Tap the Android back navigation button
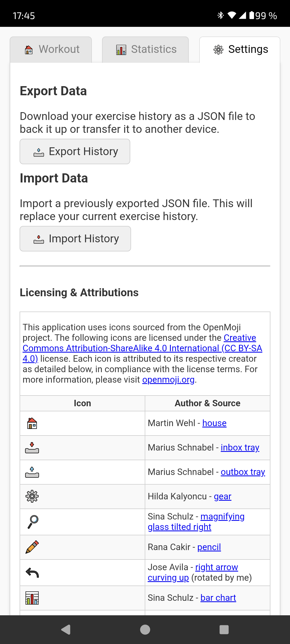This screenshot has width=290, height=644. point(66,630)
